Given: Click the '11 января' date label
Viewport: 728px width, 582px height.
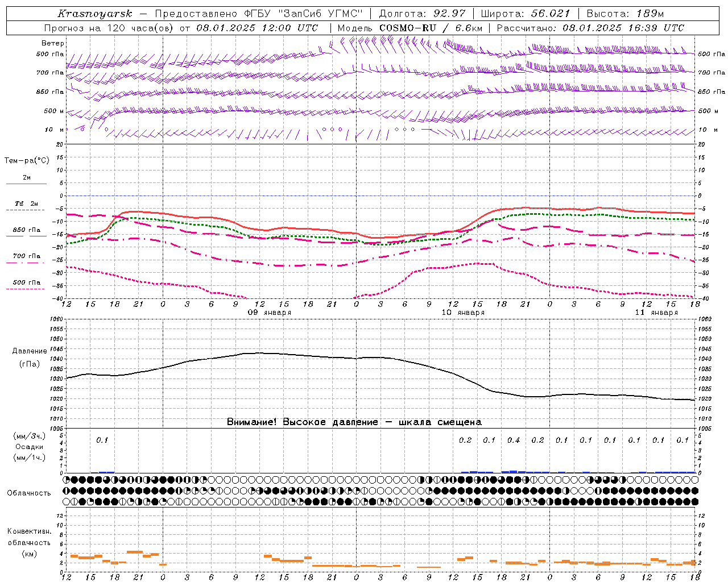Looking at the screenshot, I should (656, 313).
